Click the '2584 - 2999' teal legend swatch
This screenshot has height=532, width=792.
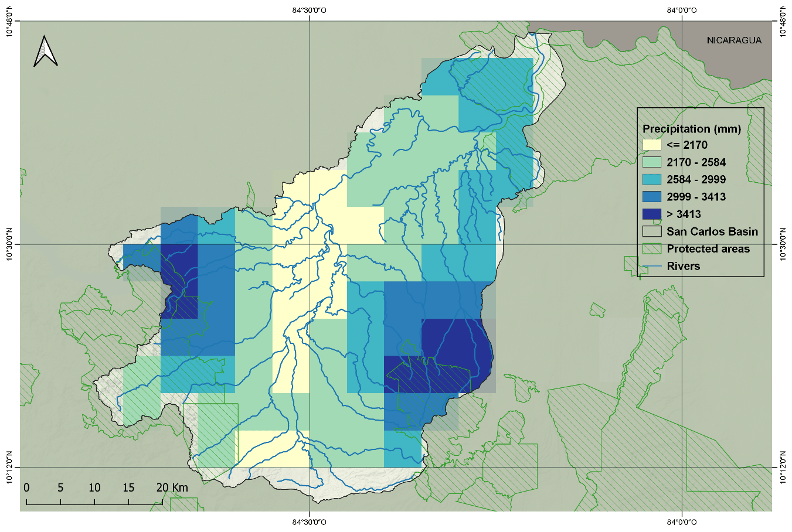pos(652,179)
